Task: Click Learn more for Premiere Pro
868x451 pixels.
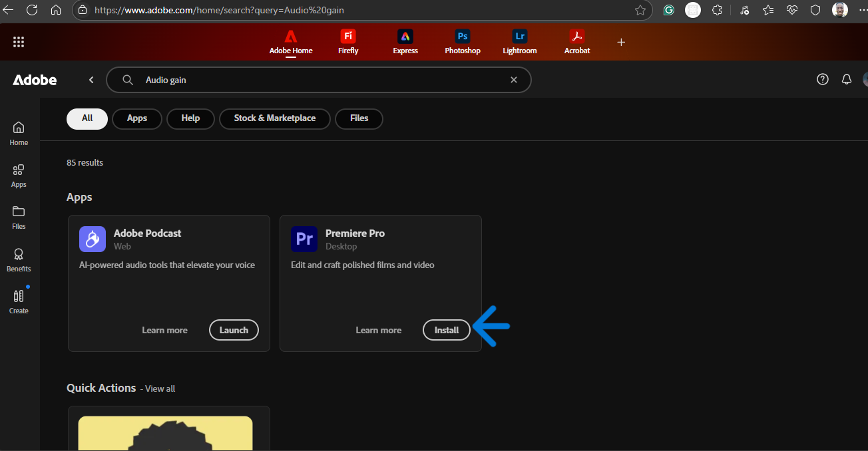Action: 379,330
